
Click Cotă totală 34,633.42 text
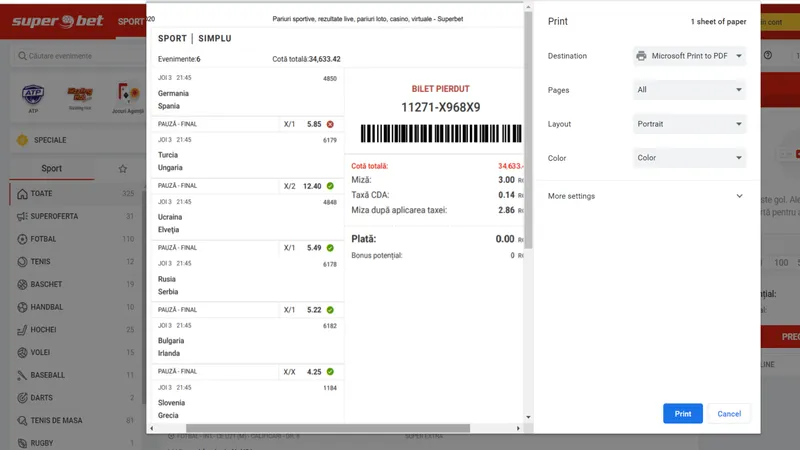[306, 59]
